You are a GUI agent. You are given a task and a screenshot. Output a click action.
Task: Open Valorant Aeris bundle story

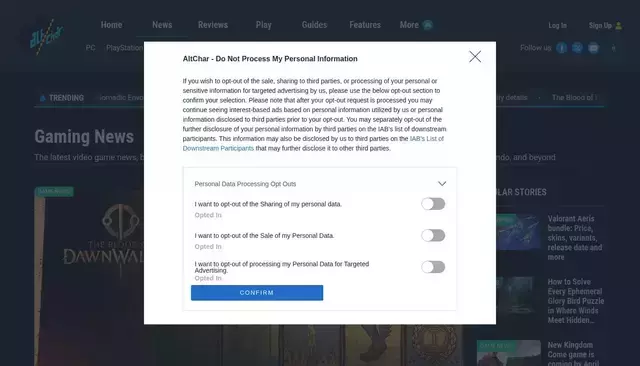[x=575, y=238]
